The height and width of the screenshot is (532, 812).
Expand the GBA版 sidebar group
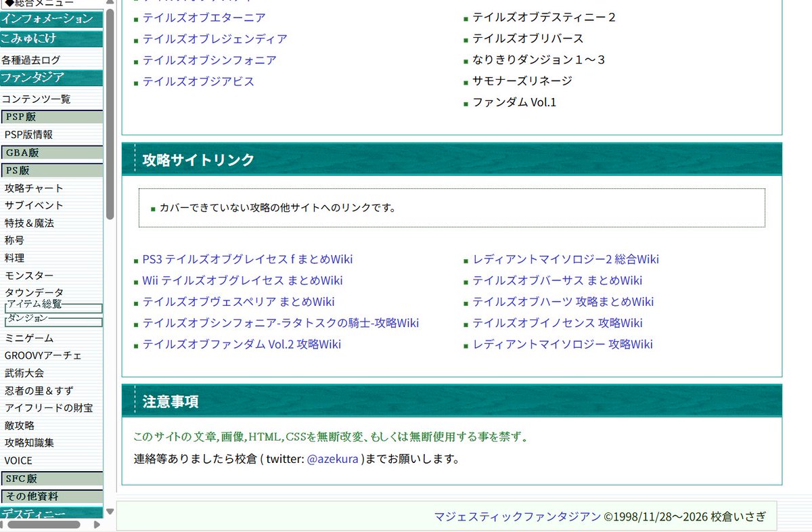pos(52,153)
